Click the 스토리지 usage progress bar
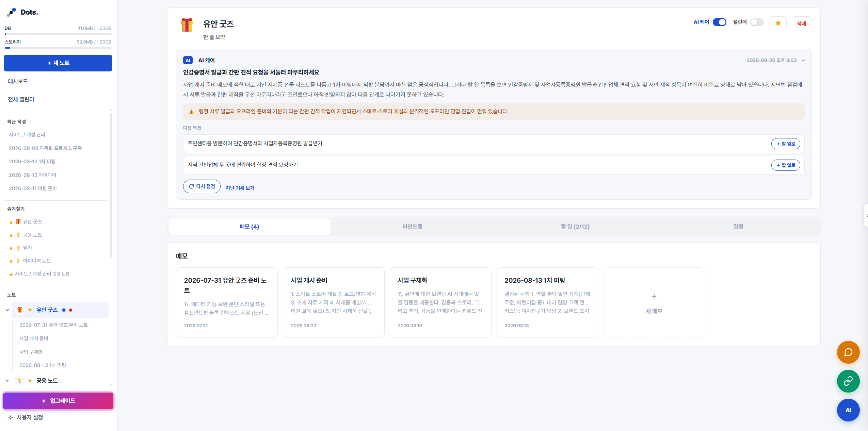868x431 pixels. (58, 48)
